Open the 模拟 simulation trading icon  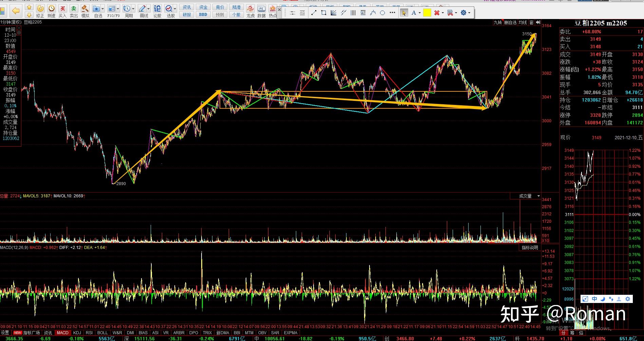pos(85,11)
